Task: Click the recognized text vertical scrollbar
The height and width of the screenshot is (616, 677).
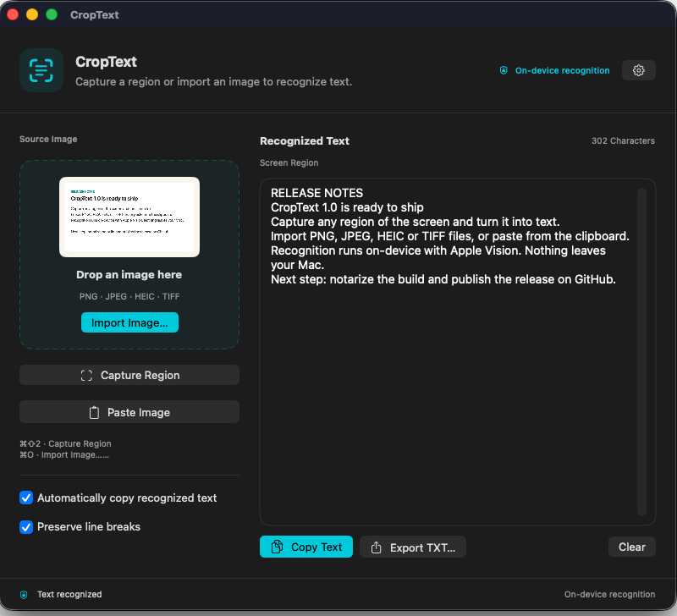Action: (x=641, y=352)
